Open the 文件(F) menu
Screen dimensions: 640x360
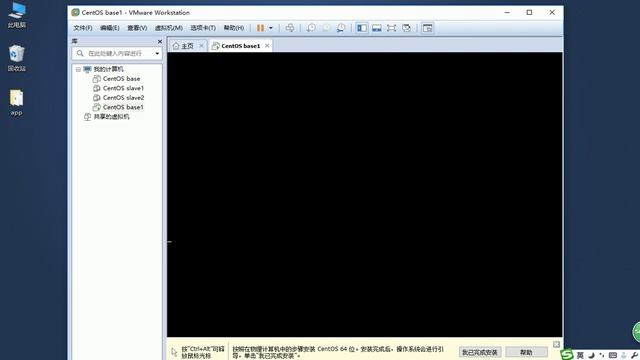coord(82,28)
